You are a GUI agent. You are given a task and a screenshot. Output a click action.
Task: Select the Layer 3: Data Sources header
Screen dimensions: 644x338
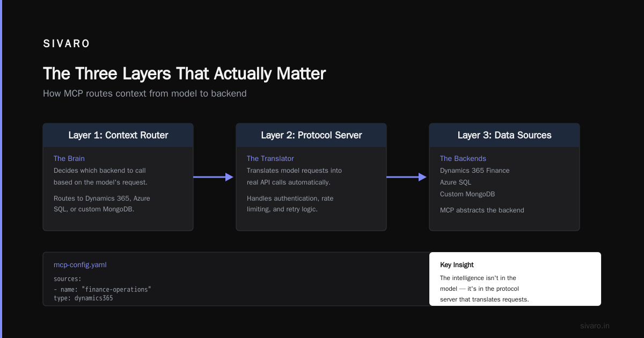point(504,135)
